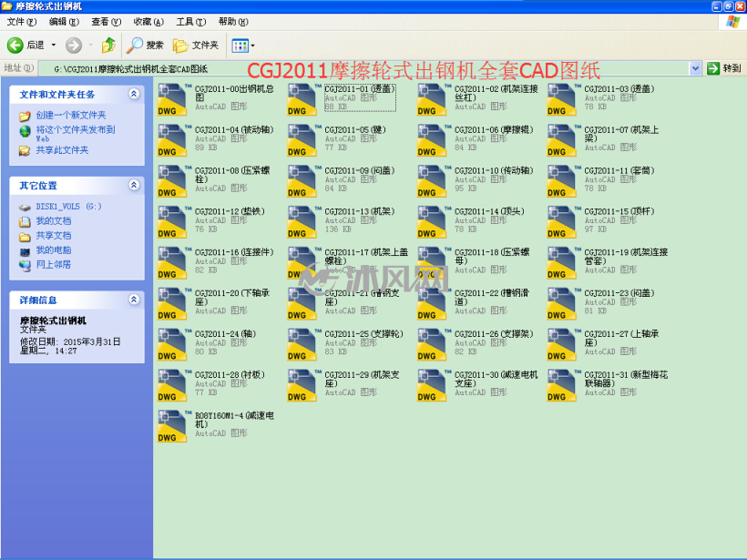747x560 pixels.
Task: Click file name CGJ2011-29 (机架支座)
Action: 362,380
